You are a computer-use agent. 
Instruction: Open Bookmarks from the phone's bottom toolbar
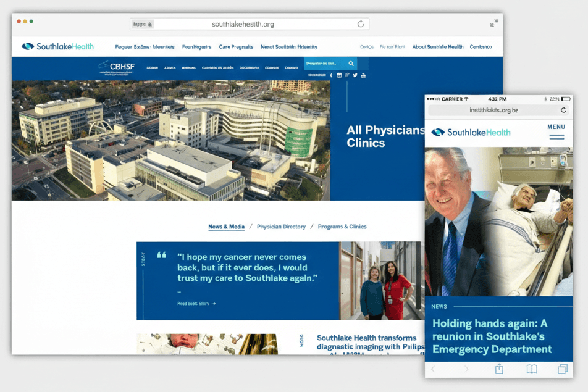coord(532,369)
